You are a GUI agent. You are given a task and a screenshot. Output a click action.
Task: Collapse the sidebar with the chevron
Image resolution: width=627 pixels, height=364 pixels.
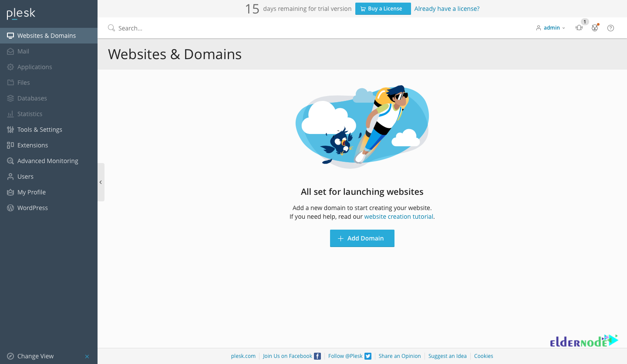(101, 182)
